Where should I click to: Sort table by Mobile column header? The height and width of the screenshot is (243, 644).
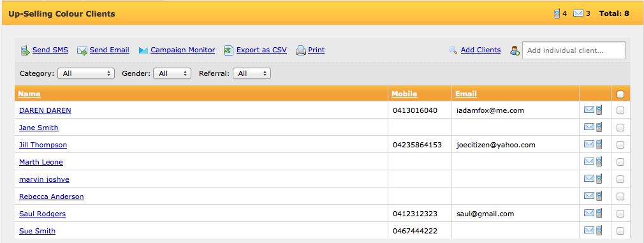(404, 94)
